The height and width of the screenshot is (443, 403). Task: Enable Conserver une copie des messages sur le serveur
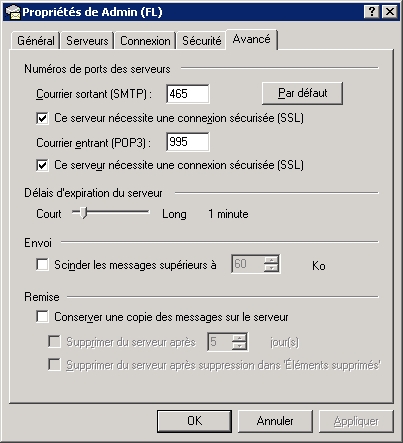(42, 317)
